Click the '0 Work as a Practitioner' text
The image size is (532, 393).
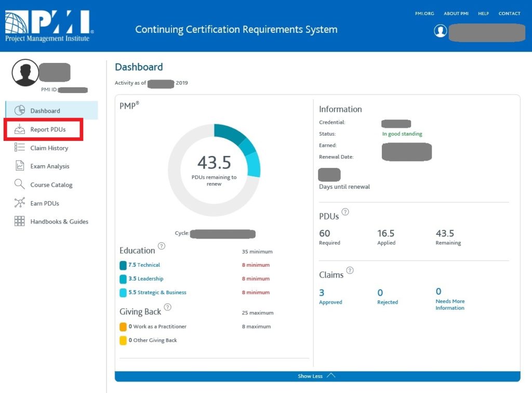(157, 326)
